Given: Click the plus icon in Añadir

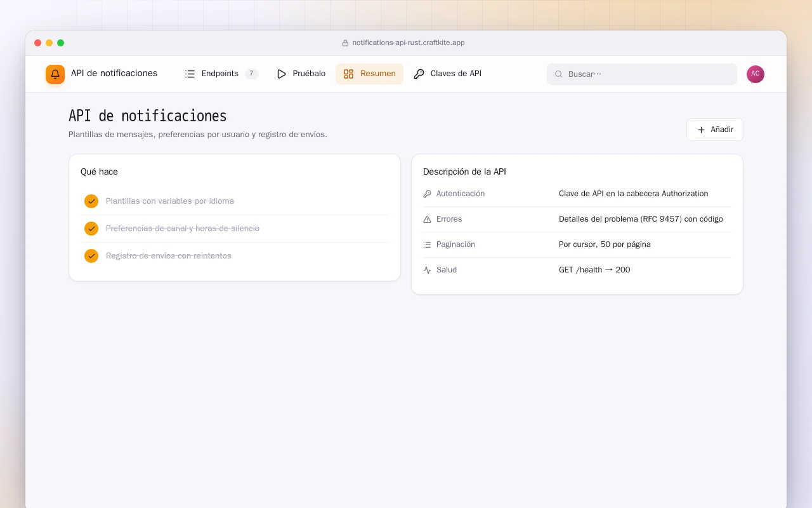Looking at the screenshot, I should pyautogui.click(x=701, y=130).
